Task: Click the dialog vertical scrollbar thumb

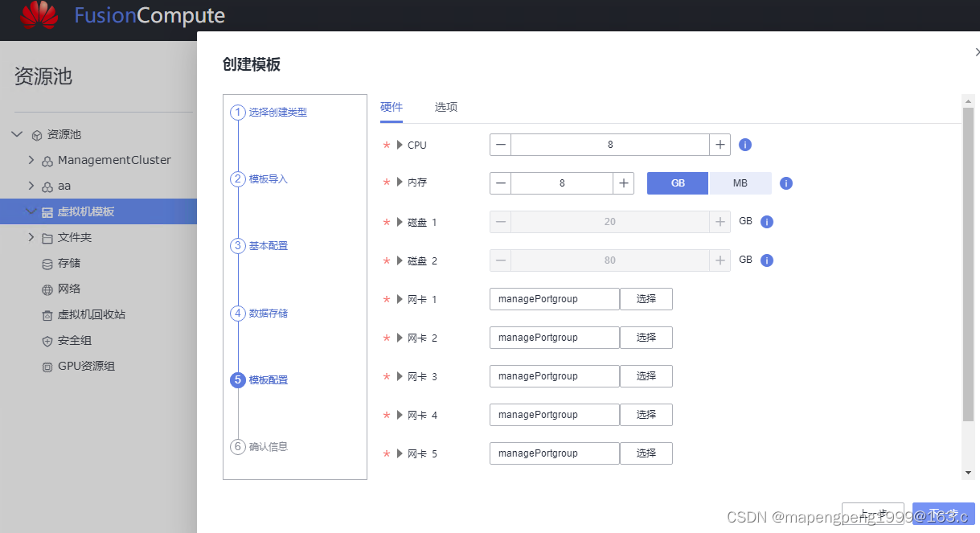Action: (968, 264)
